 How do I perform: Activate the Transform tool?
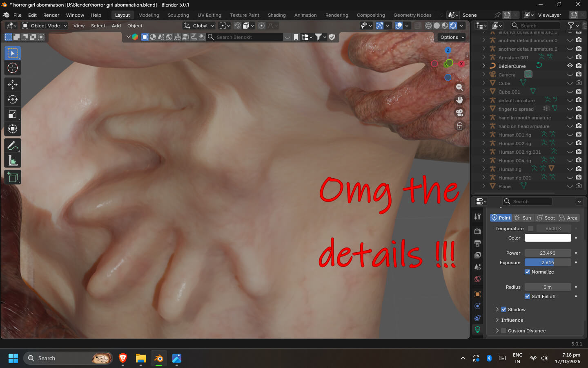(x=13, y=129)
